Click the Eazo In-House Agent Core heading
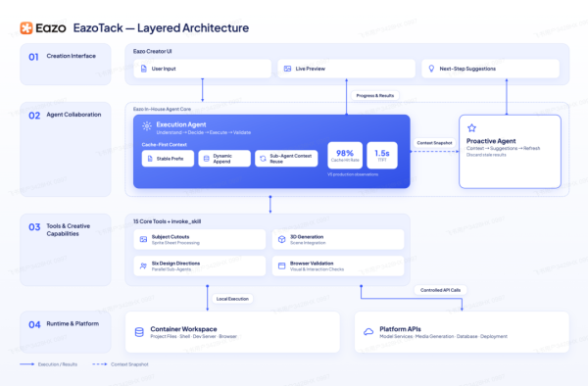588x386 pixels. point(162,109)
